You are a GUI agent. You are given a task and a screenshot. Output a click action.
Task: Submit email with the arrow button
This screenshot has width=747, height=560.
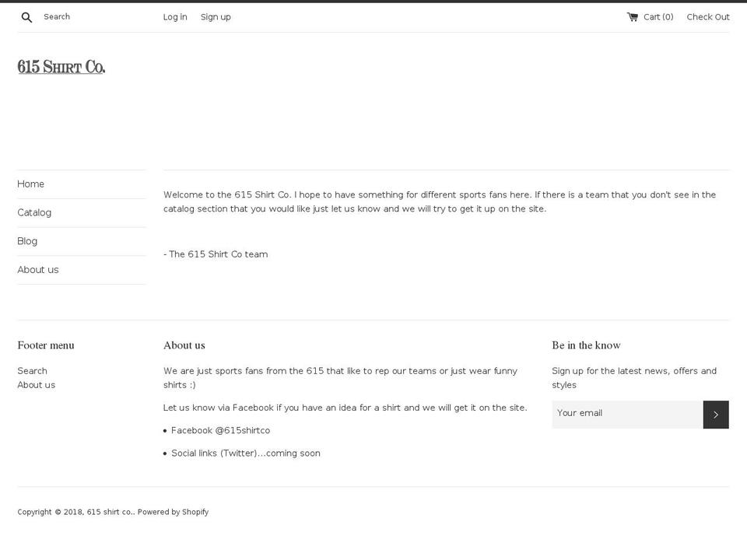[x=716, y=415]
